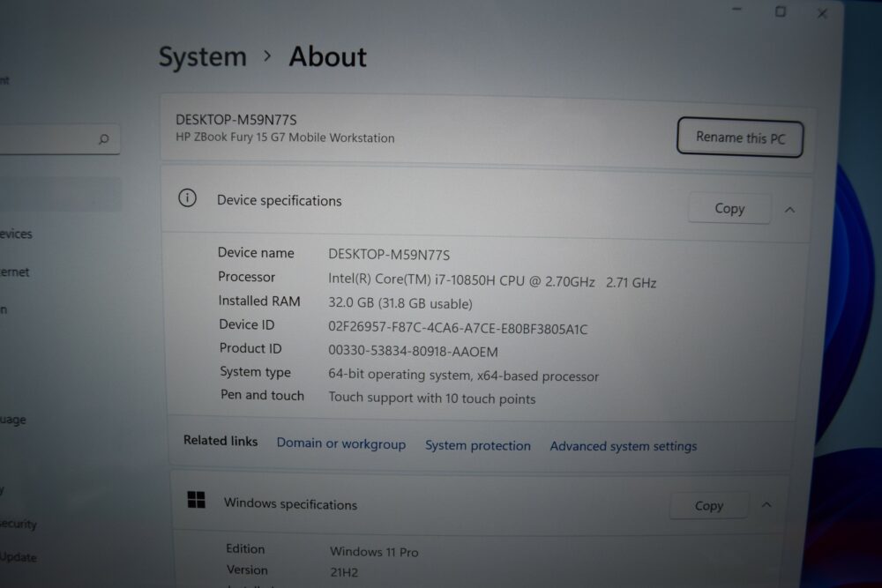The height and width of the screenshot is (588, 882).
Task: Click the Windows logo icon
Action: click(x=196, y=500)
